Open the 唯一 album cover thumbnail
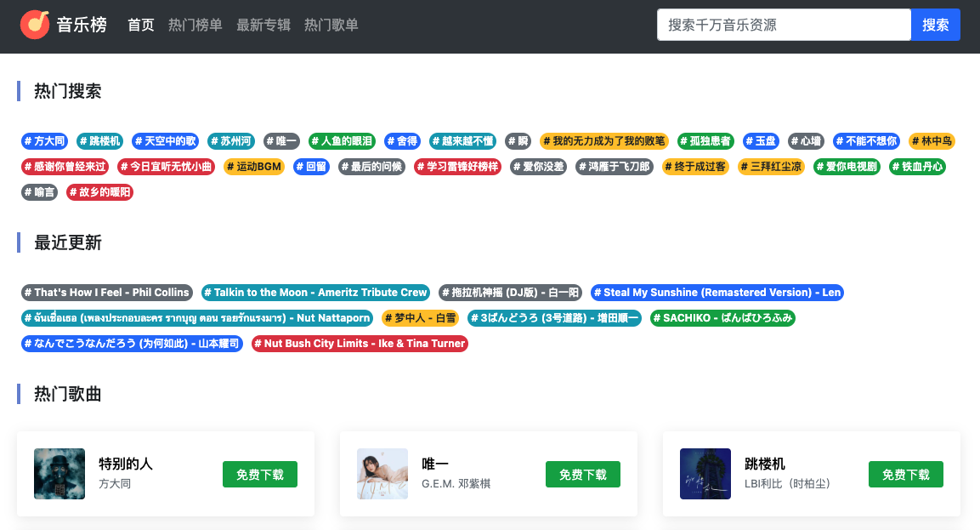The image size is (980, 530). (382, 474)
